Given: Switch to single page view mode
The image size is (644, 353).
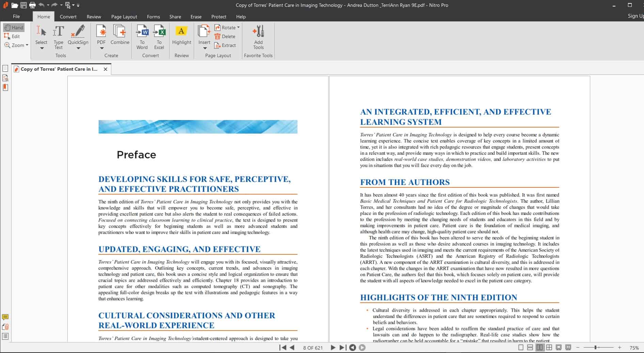Looking at the screenshot, I should (520, 348).
